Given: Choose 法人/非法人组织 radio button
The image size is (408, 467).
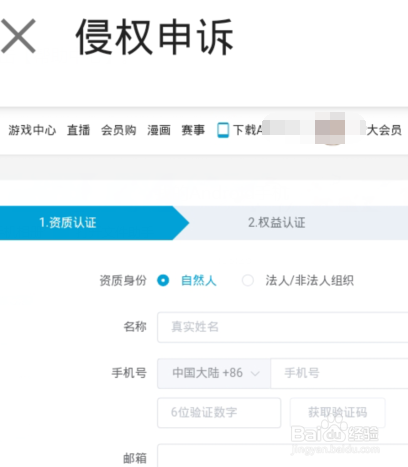Looking at the screenshot, I should (248, 280).
